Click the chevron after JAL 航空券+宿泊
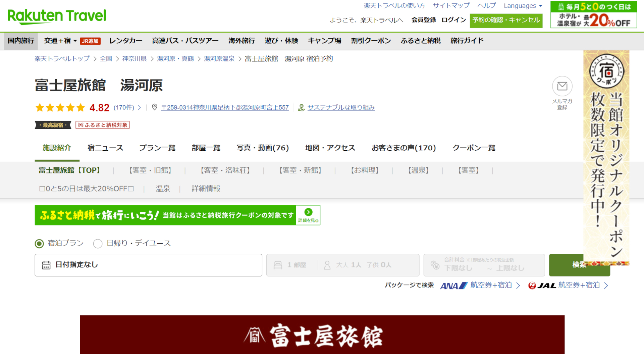 606,286
